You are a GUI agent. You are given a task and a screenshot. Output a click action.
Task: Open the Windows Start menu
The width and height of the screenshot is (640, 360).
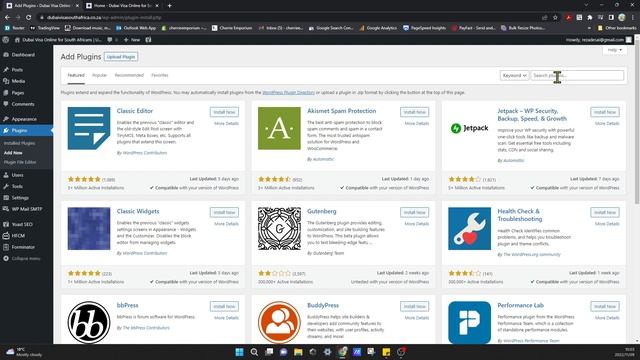tap(239, 352)
